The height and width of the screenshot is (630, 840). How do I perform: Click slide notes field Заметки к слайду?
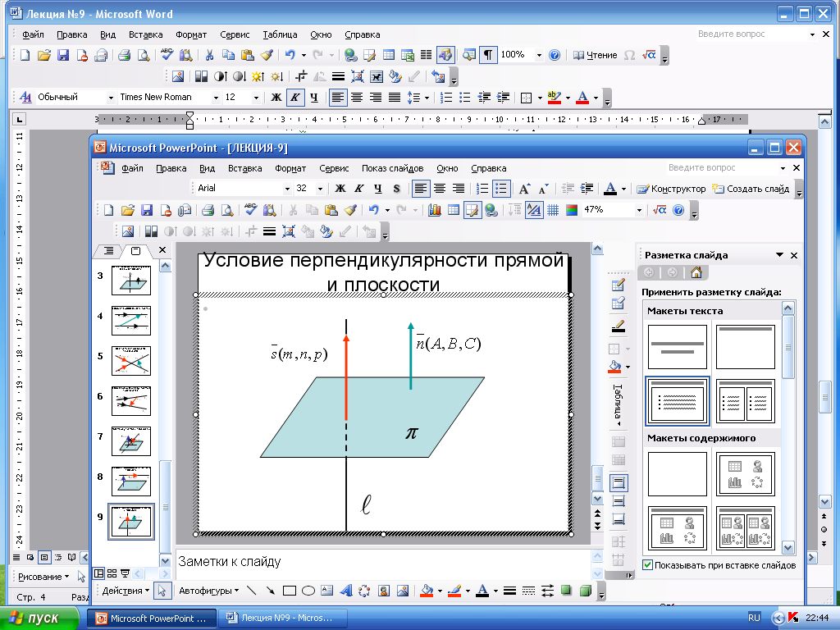[x=383, y=562]
